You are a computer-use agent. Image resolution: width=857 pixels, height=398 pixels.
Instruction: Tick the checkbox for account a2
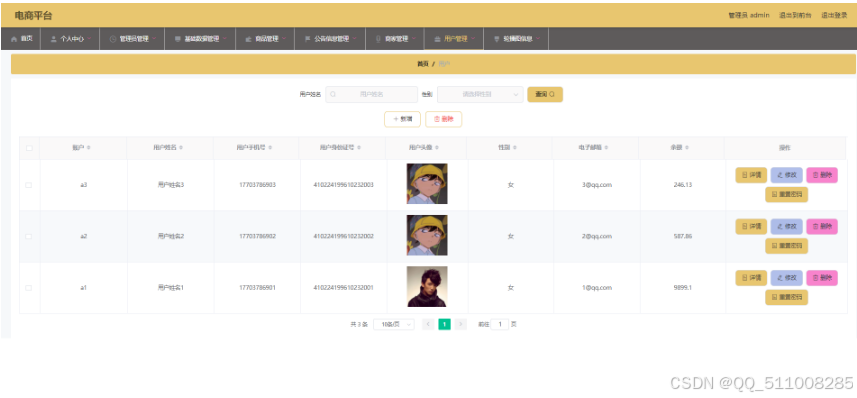tap(28, 236)
